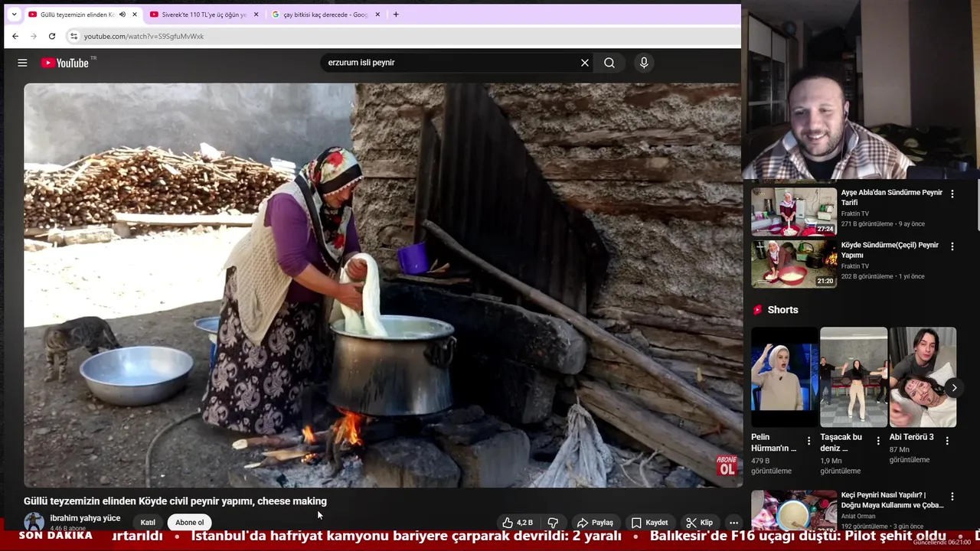980x551 pixels.
Task: Open ibrahim yahya yüce channel name
Action: 85,518
